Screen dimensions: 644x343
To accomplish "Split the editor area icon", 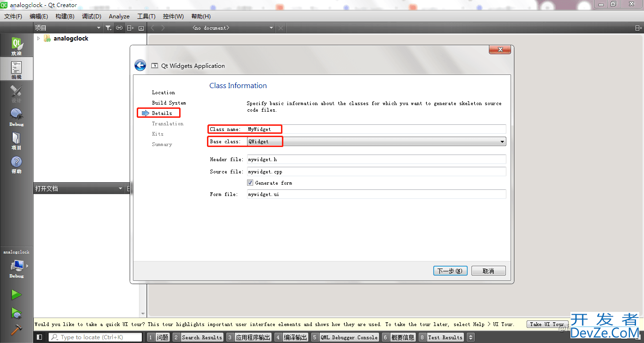I will [x=638, y=28].
